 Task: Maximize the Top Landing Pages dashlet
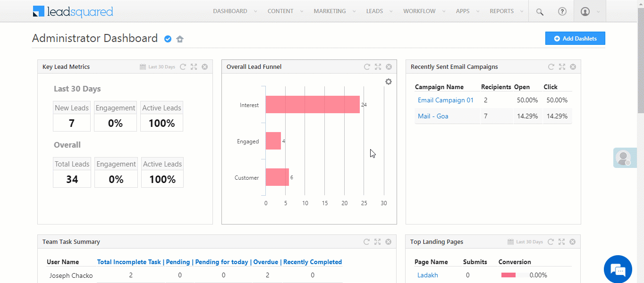(x=561, y=242)
